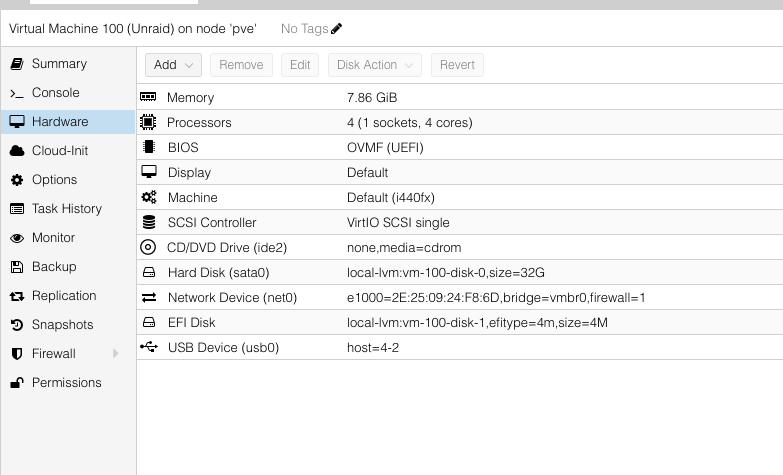Expand the Firewall submenu arrow
Screen dimensions: 783x475
tap(115, 354)
